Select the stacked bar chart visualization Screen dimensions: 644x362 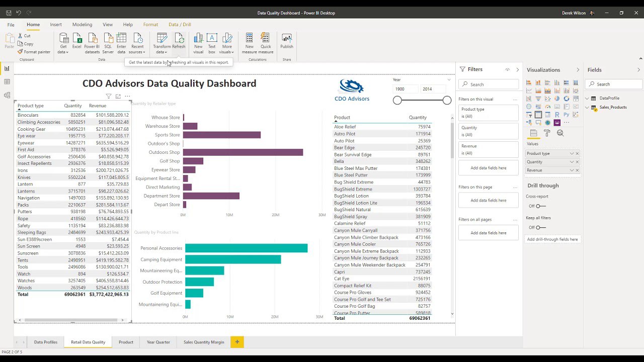coord(529,82)
